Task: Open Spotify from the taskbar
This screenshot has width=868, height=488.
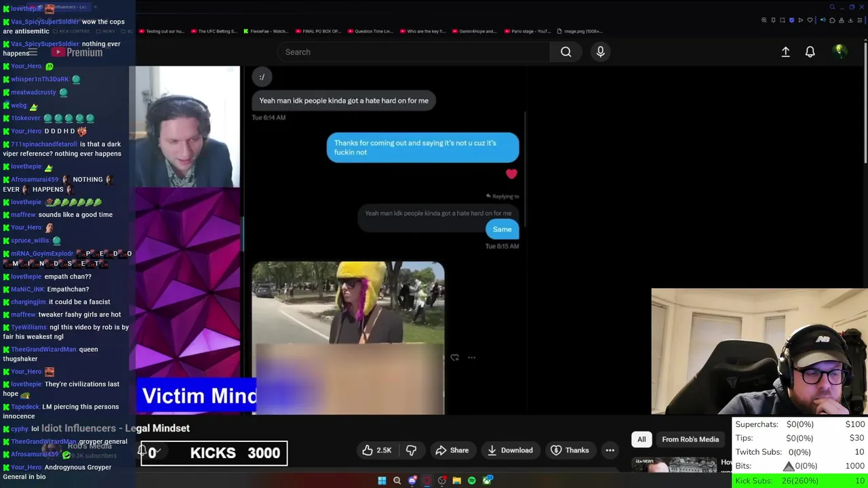Action: 472,481
